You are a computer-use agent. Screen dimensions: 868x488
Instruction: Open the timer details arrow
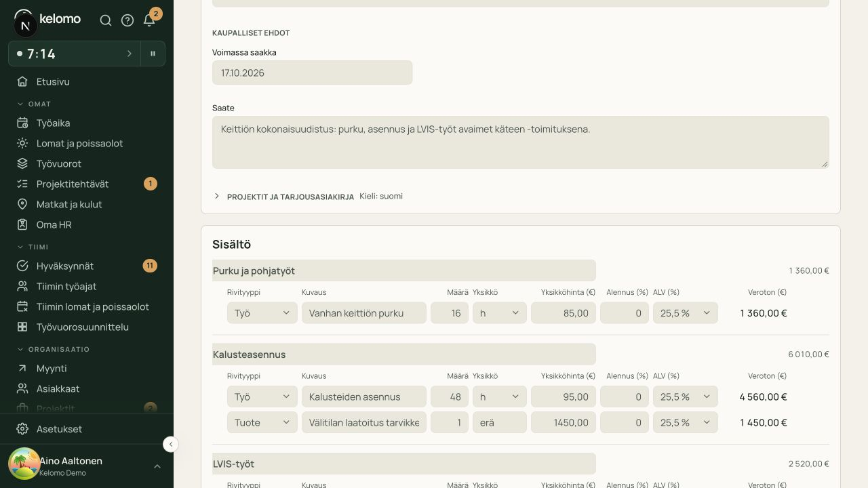click(130, 54)
